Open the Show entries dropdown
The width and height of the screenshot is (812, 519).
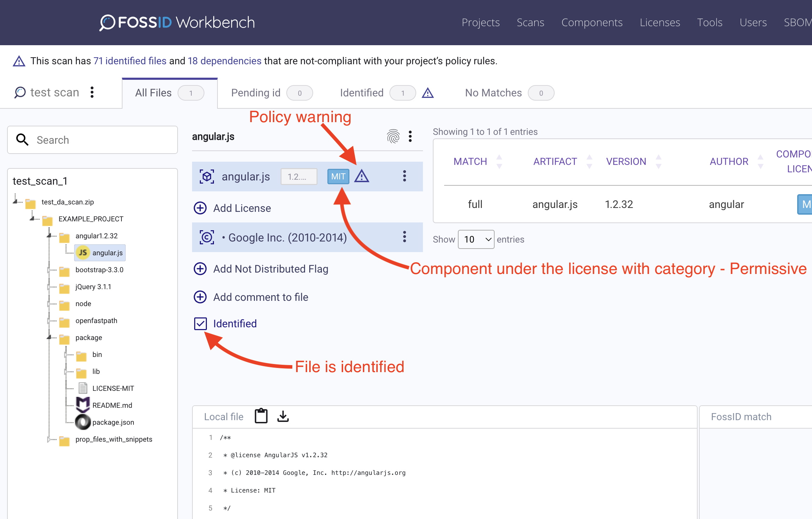[476, 239]
